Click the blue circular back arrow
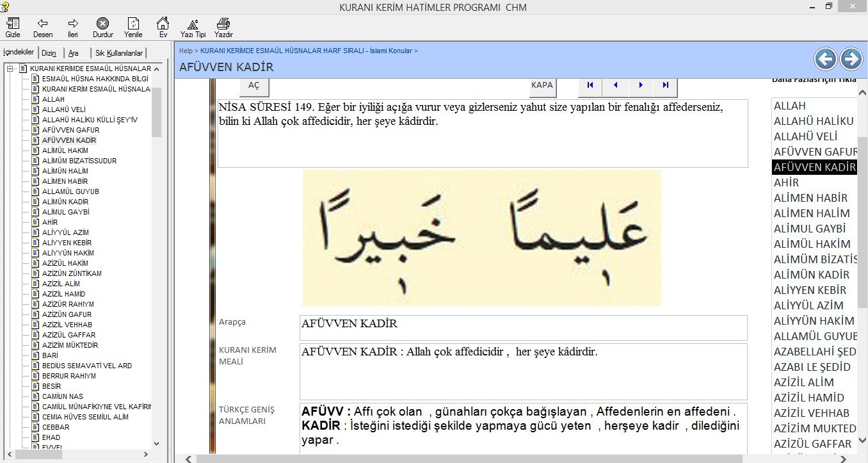This screenshot has width=868, height=463. click(825, 58)
